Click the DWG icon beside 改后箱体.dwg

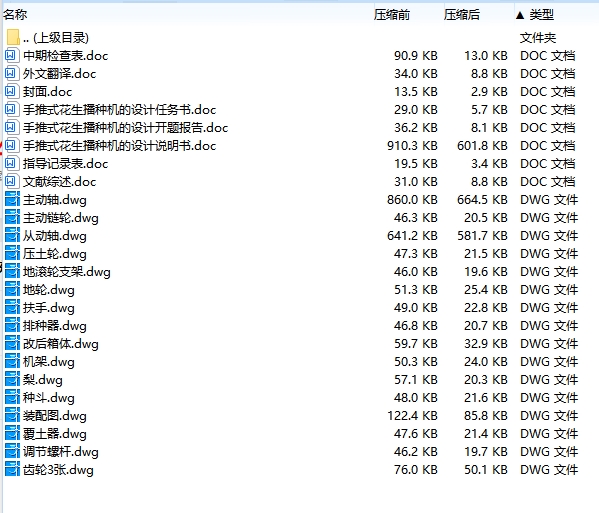point(12,343)
